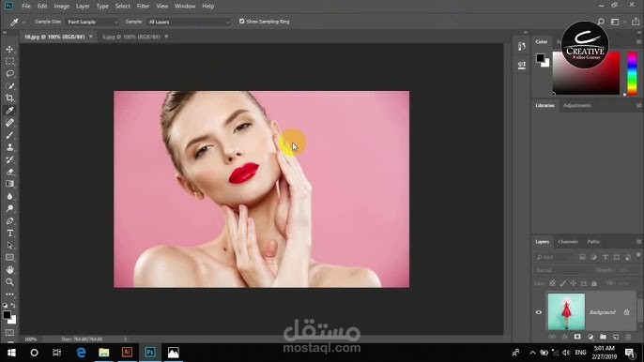Add a layer mask
Screen dimensions: 644x362
pos(577,337)
